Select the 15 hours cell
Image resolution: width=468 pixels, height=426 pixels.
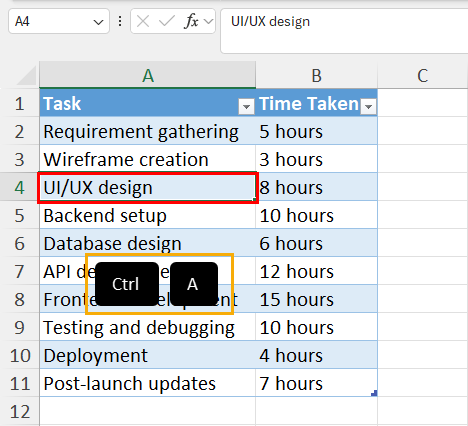316,299
